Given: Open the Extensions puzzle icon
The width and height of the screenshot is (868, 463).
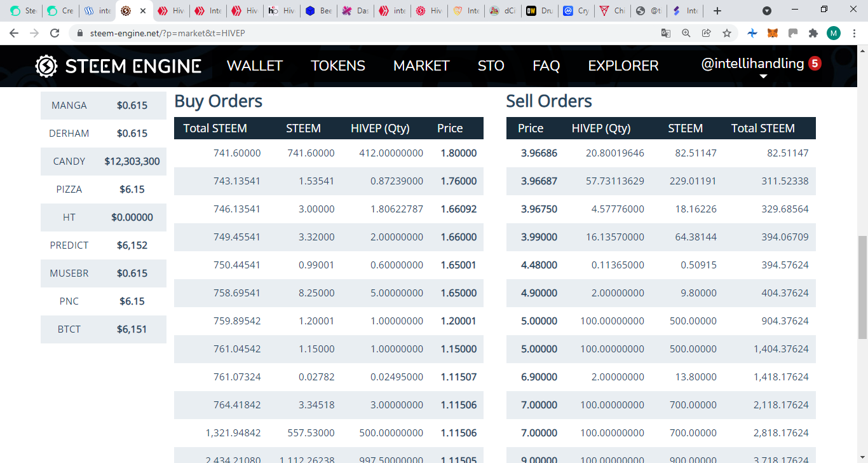Looking at the screenshot, I should (x=813, y=33).
